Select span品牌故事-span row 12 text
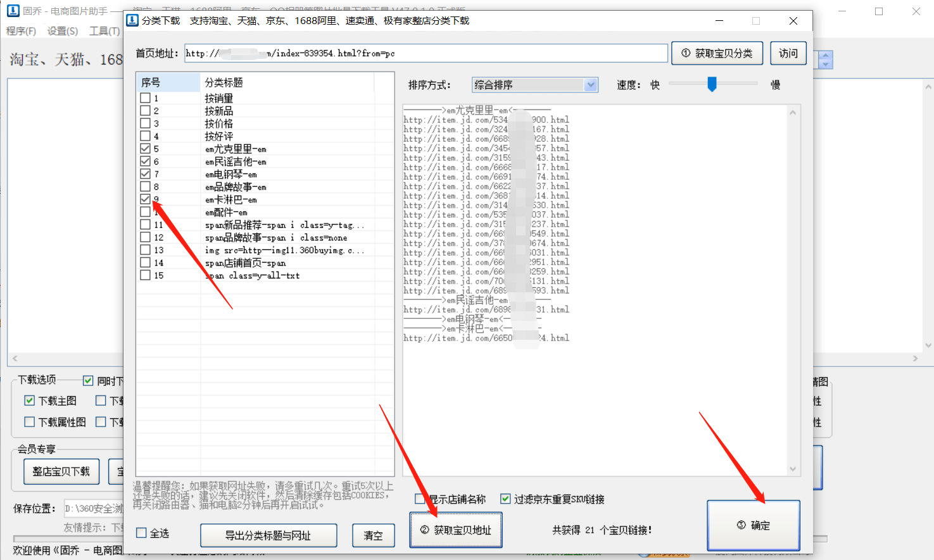934x560 pixels. [276, 238]
